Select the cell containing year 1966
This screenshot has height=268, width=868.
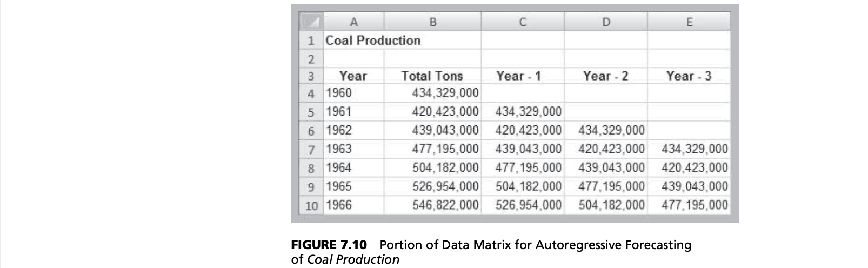click(x=353, y=205)
